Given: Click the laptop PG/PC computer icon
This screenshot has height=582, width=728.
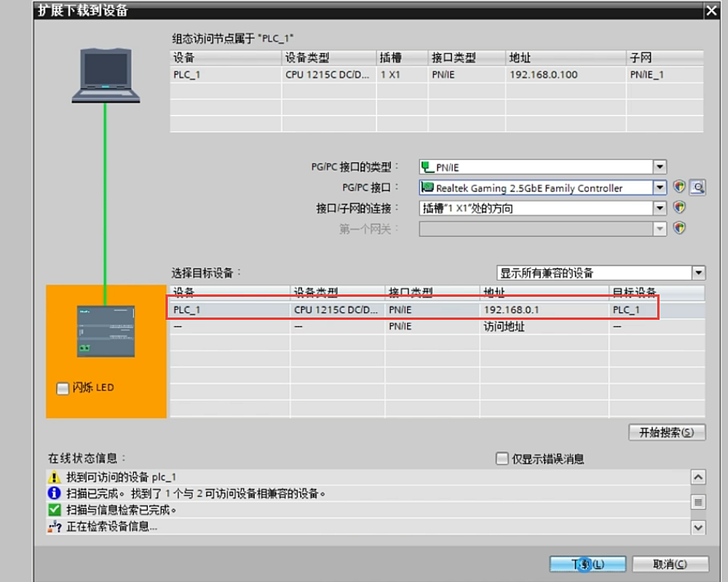Looking at the screenshot, I should tap(106, 75).
